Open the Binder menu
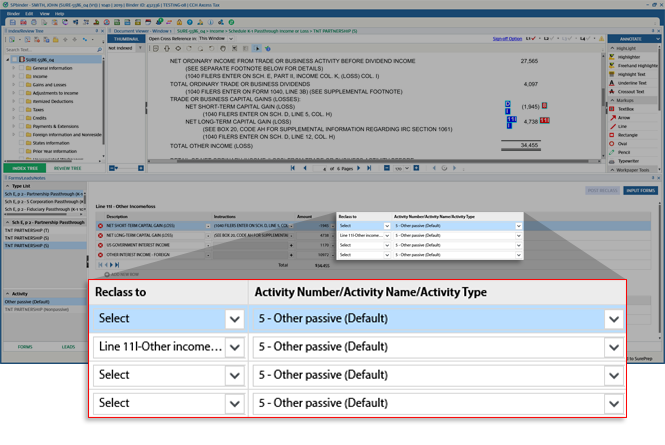The width and height of the screenshot is (665, 445). (13, 14)
